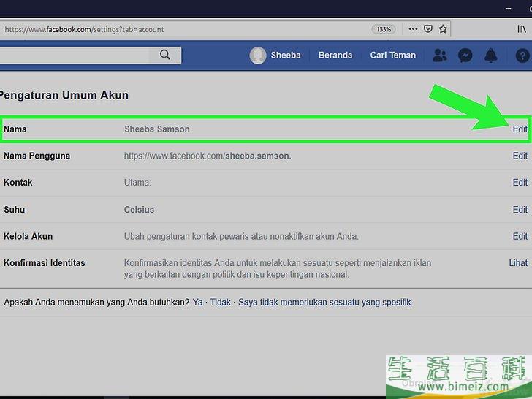
Task: Open the notifications bell icon
Action: (491, 56)
